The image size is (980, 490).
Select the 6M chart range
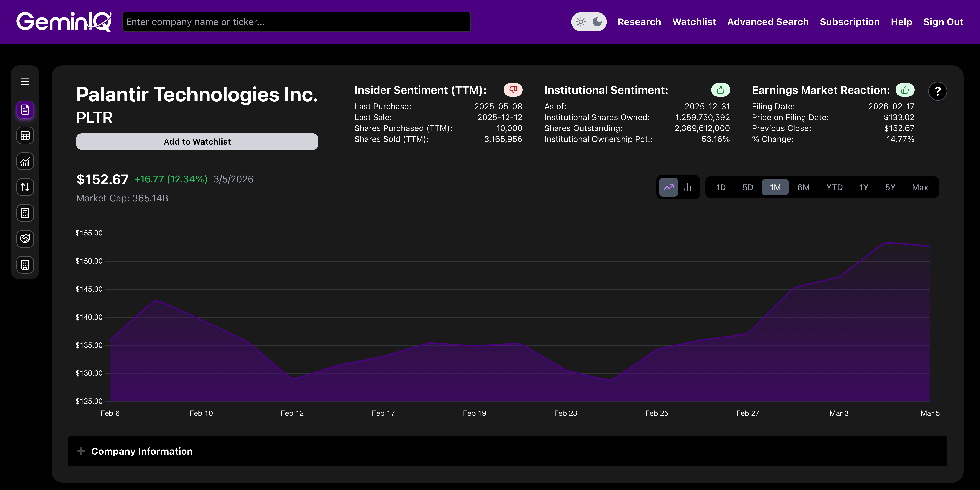[803, 187]
